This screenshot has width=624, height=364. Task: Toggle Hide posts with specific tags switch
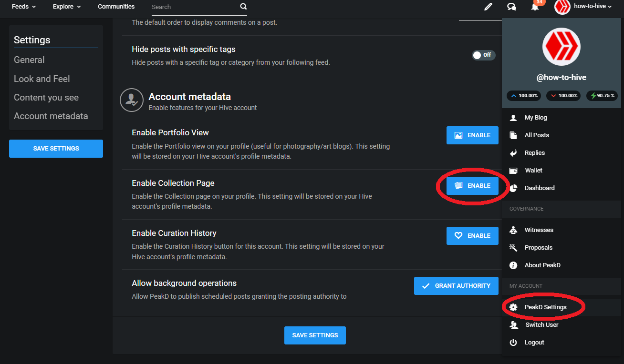(484, 55)
